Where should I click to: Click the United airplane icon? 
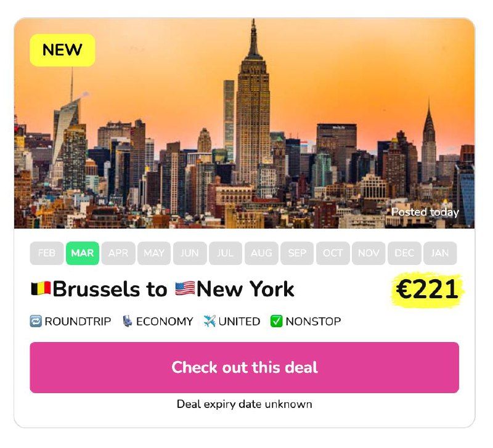pos(210,321)
